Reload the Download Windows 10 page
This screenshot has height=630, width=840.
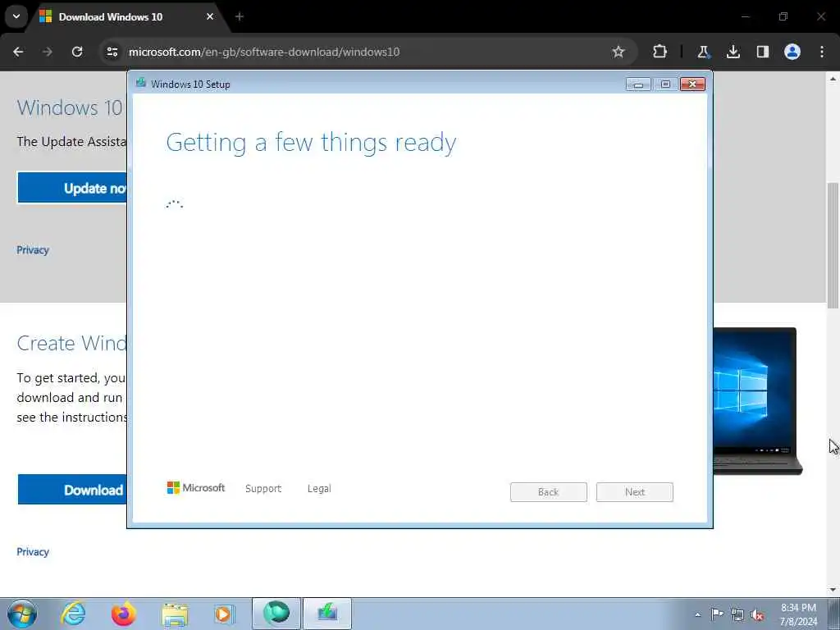point(77,52)
